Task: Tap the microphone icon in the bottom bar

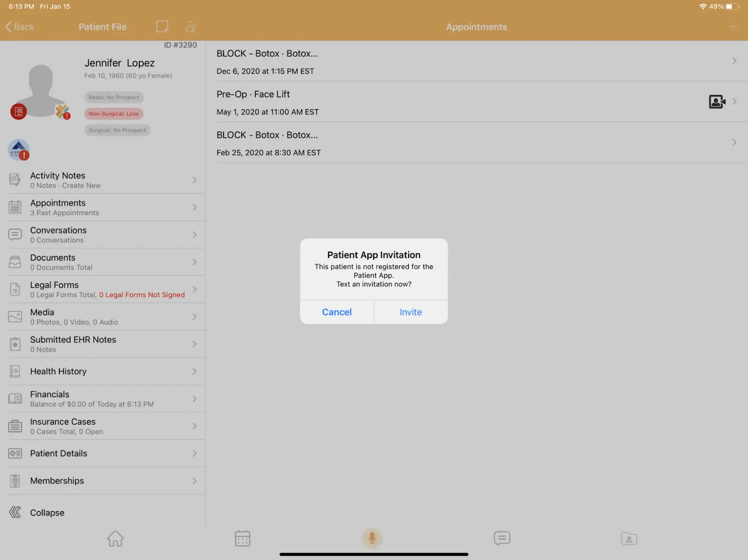Action: [x=372, y=538]
